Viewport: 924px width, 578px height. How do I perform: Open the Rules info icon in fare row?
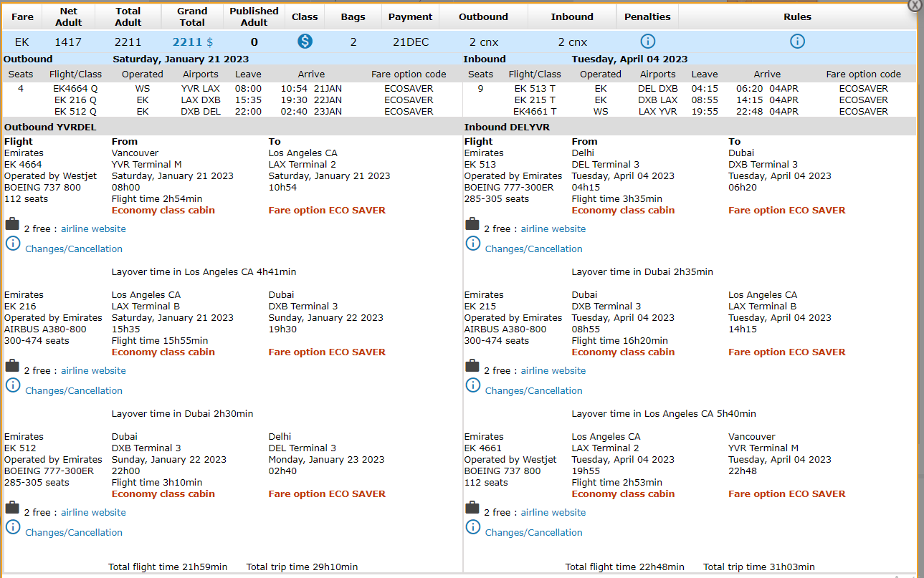(797, 42)
